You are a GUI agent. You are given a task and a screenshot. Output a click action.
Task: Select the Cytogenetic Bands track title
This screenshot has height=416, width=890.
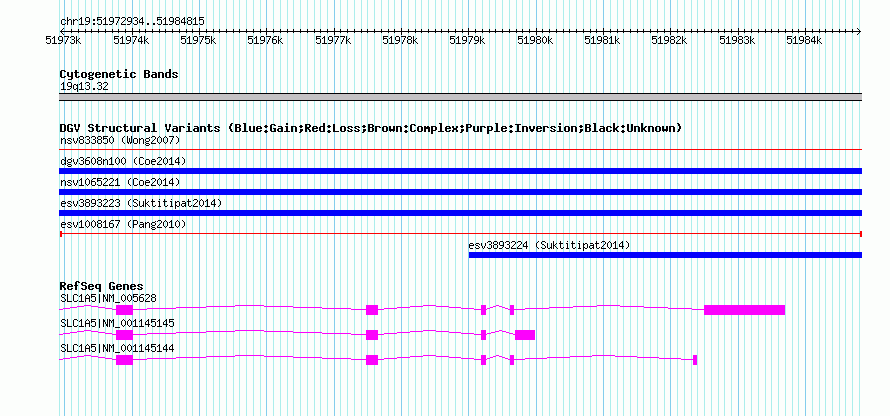pyautogui.click(x=119, y=74)
